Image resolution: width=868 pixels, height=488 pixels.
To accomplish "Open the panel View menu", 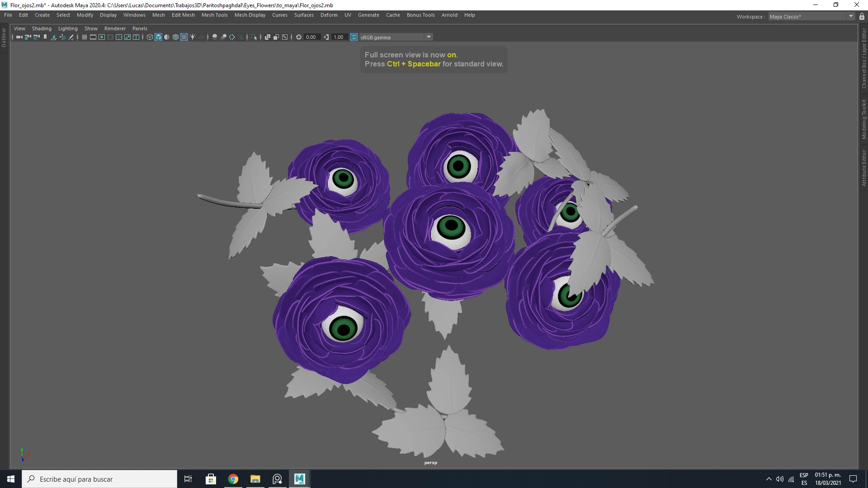I will pos(19,28).
